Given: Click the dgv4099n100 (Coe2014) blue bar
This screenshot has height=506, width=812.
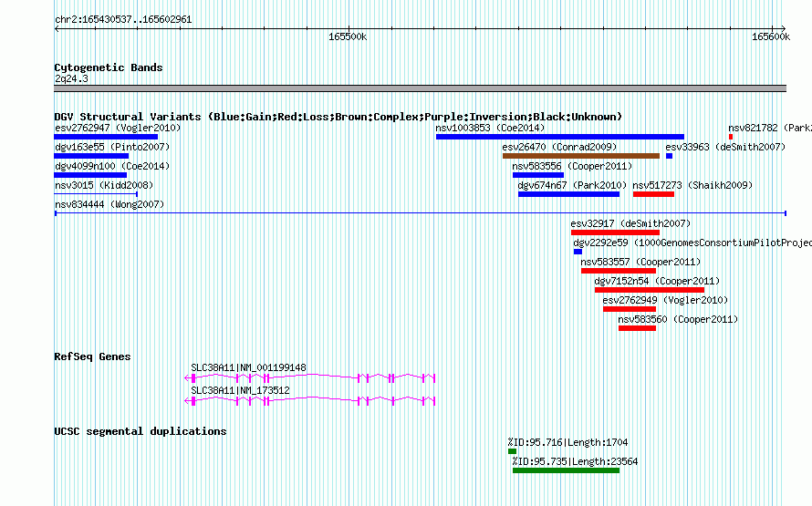Looking at the screenshot, I should click(x=90, y=175).
